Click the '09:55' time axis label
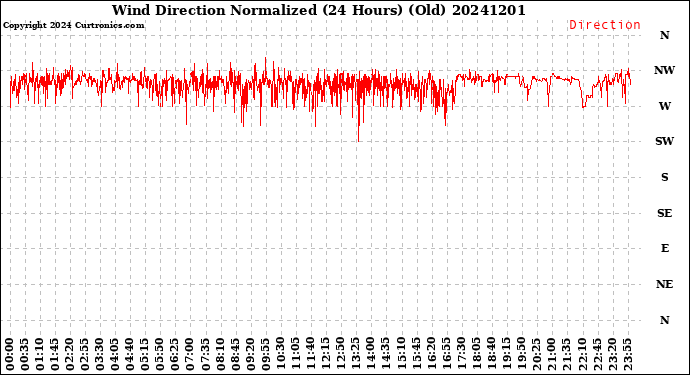 (265, 354)
